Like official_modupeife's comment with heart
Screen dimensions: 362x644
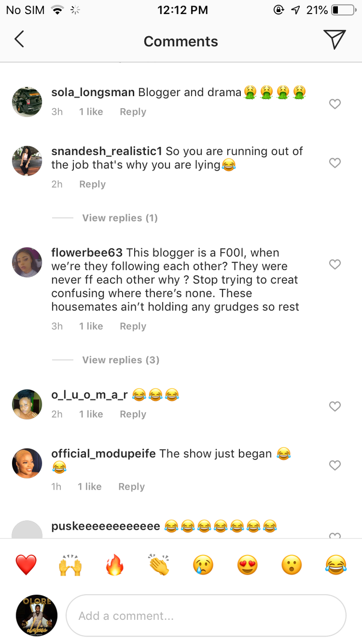(x=335, y=465)
